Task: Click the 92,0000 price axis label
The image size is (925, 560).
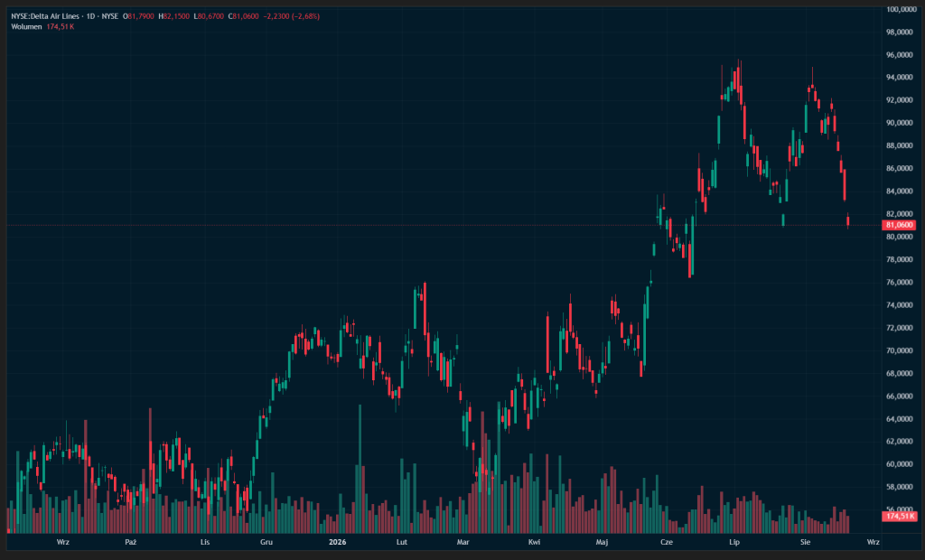Action: click(901, 100)
